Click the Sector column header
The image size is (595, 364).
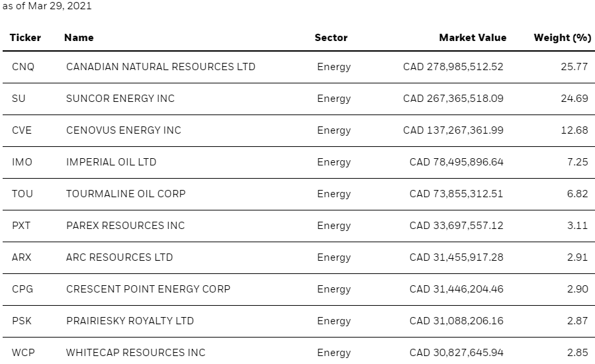331,38
